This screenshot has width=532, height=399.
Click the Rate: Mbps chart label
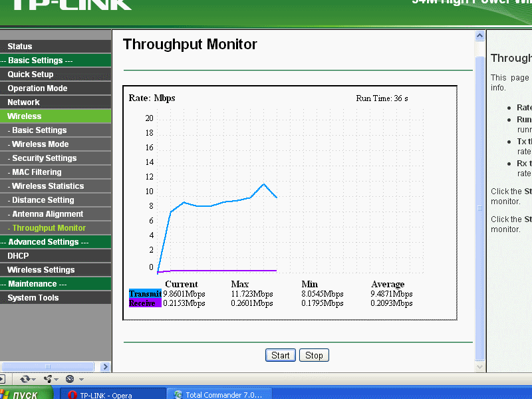152,98
